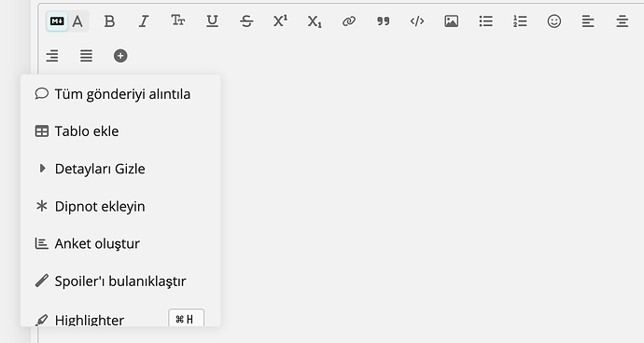Image resolution: width=644 pixels, height=343 pixels.
Task: Center align the text
Action: (623, 21)
